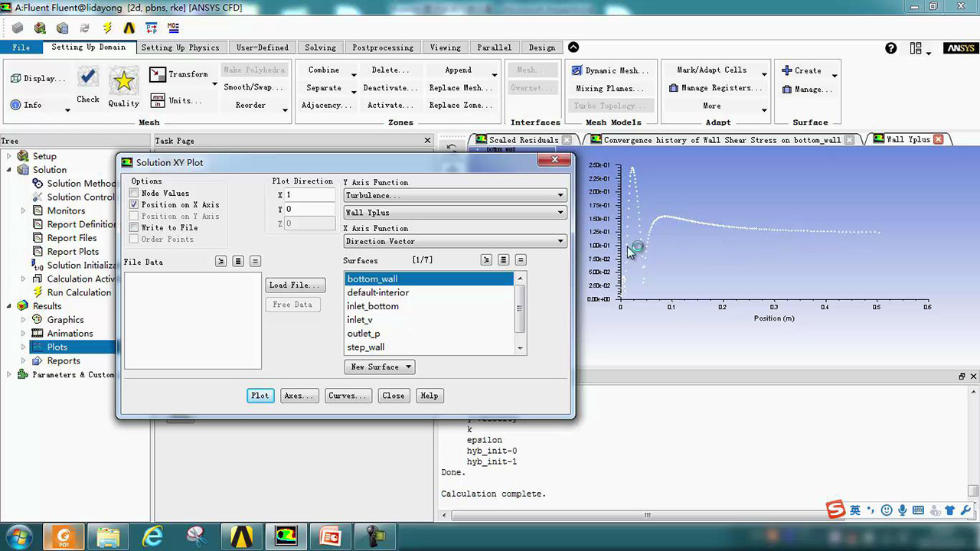Select outlet_p in the Surfaces list
980x551 pixels.
point(430,334)
